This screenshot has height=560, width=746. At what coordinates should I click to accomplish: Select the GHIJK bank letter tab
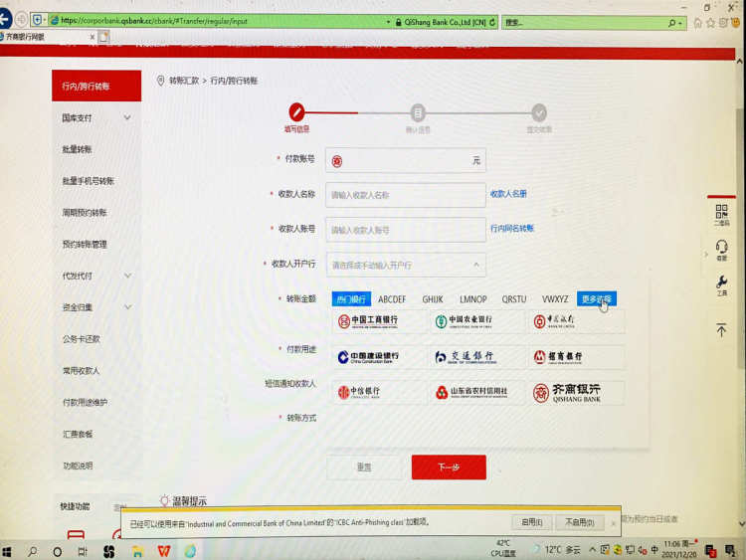point(433,299)
